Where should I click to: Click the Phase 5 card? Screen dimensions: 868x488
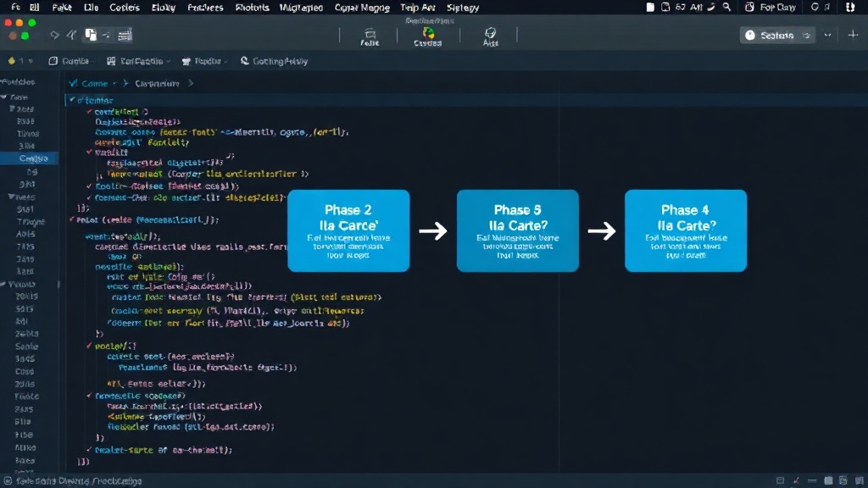[x=518, y=230]
